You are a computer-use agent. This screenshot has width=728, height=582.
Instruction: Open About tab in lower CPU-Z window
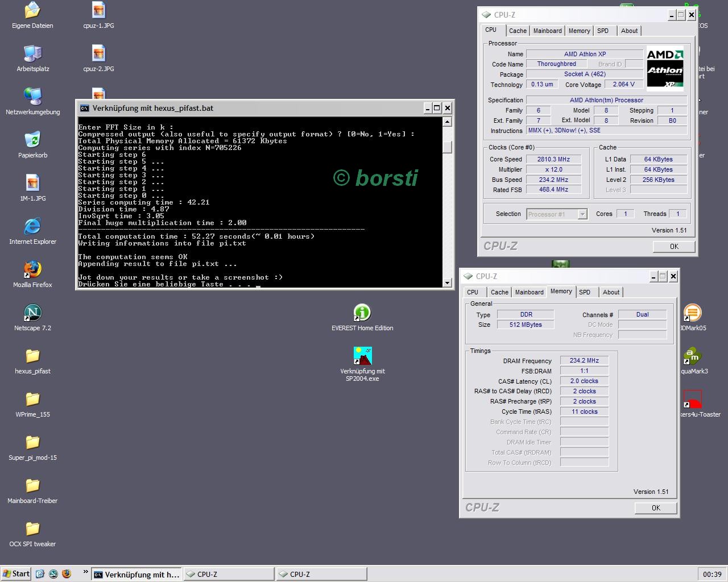pos(611,292)
